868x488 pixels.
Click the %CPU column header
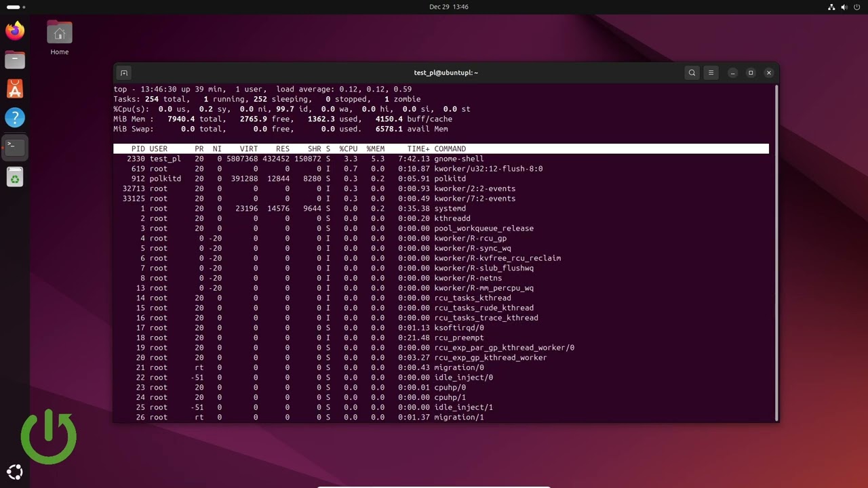coord(349,148)
